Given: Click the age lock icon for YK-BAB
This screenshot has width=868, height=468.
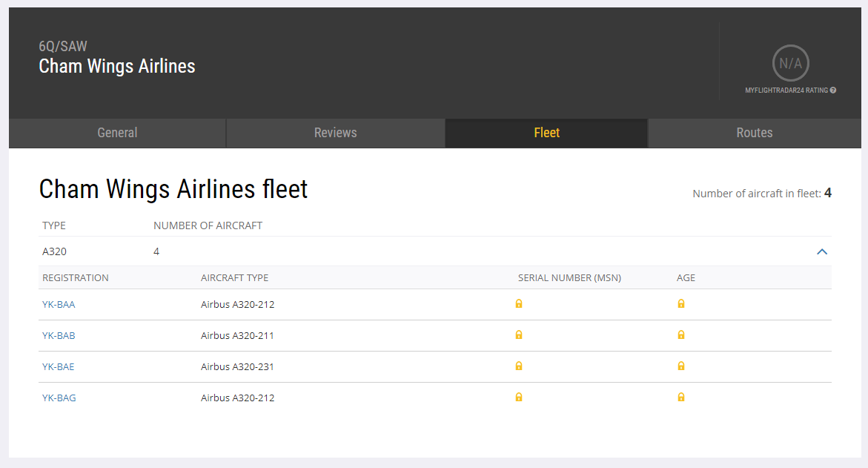Looking at the screenshot, I should (x=681, y=334).
